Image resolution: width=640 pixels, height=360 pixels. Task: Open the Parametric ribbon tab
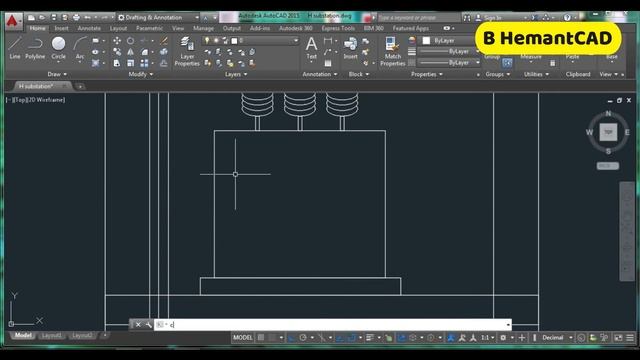149,28
